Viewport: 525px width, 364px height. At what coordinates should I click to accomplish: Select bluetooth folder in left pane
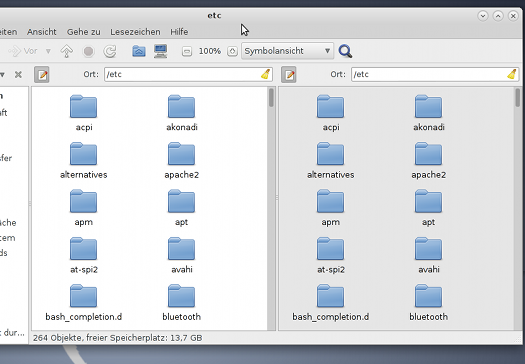(x=181, y=302)
